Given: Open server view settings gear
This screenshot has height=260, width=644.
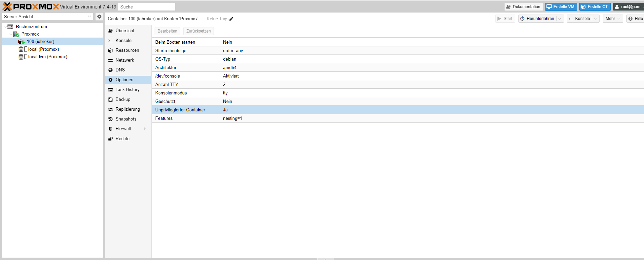Looking at the screenshot, I should [99, 17].
